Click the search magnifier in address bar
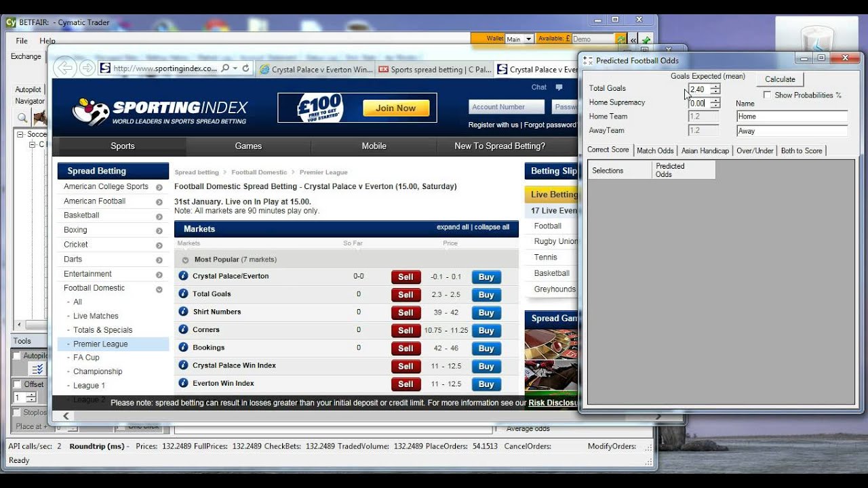This screenshot has height=488, width=868. pos(225,68)
